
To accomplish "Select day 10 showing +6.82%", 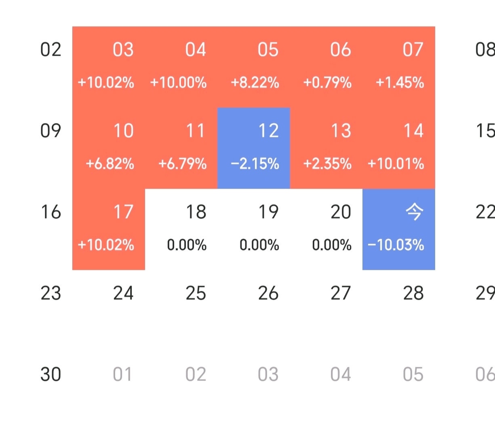I will (108, 148).
